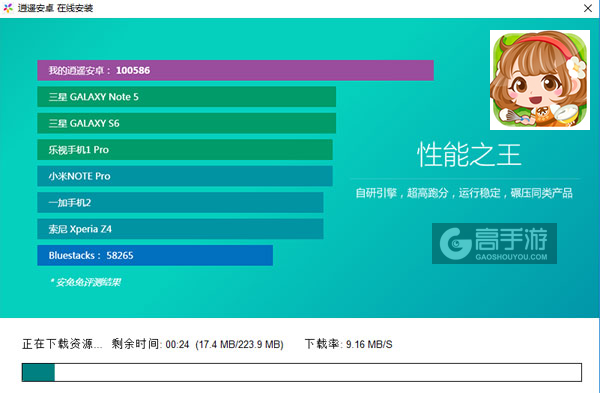The width and height of the screenshot is (600, 393).
Task: Select the 一加手机2 bar
Action: [x=180, y=202]
